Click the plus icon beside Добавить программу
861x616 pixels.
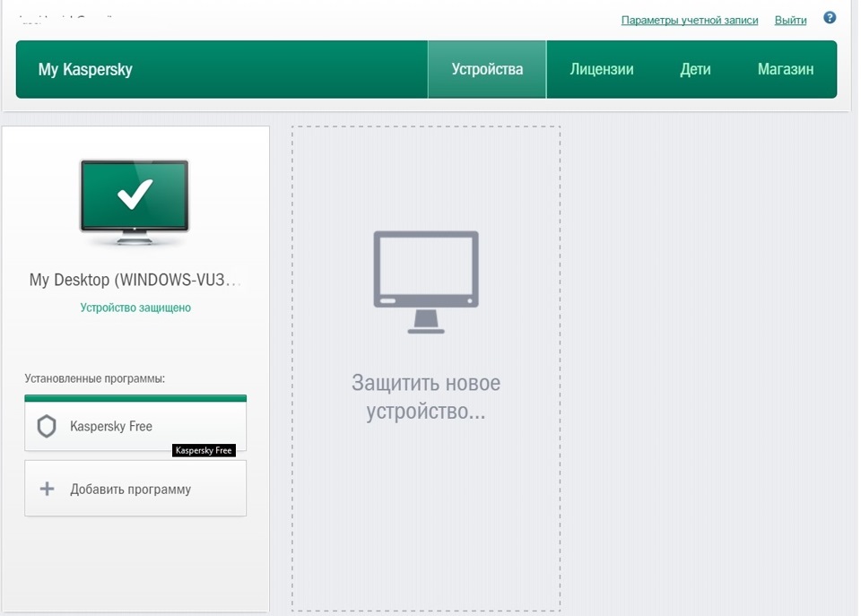[x=48, y=489]
